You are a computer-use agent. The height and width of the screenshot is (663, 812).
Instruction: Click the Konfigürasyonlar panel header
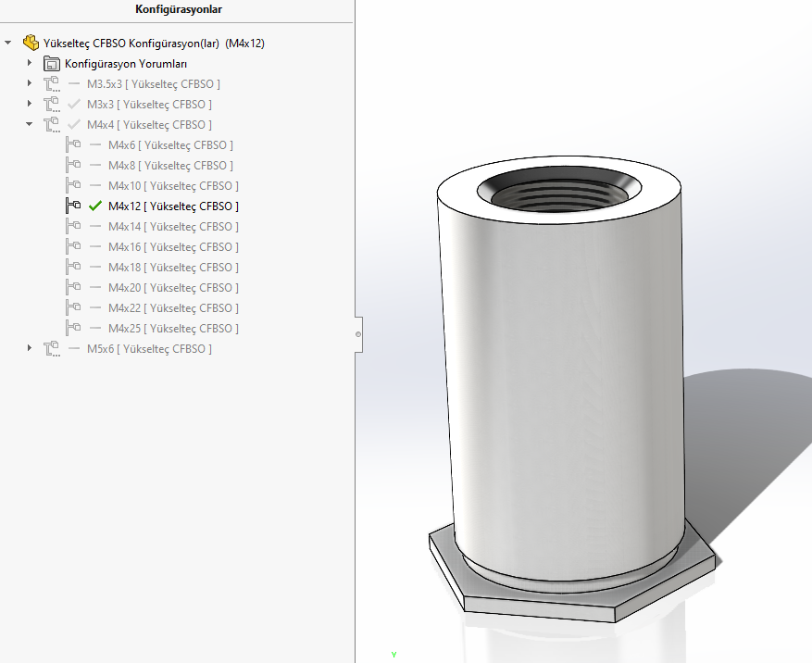pyautogui.click(x=178, y=10)
